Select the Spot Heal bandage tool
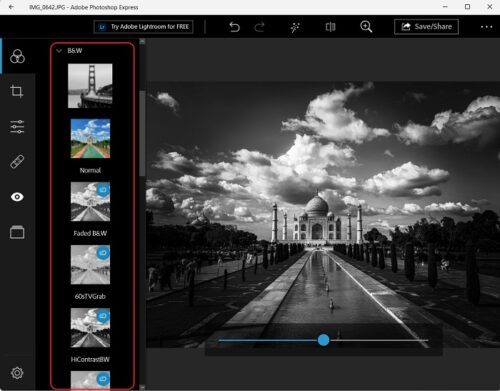Image resolution: width=500 pixels, height=391 pixels. 17,162
